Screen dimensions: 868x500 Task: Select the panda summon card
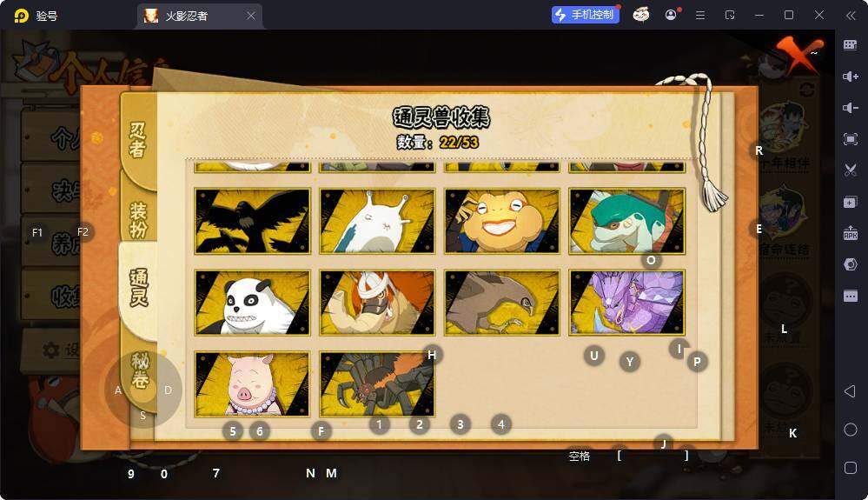(253, 303)
